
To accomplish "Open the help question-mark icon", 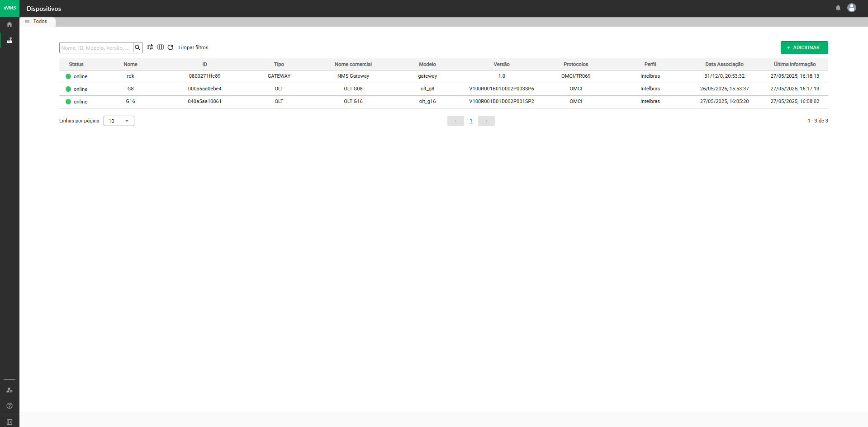I will pos(9,406).
